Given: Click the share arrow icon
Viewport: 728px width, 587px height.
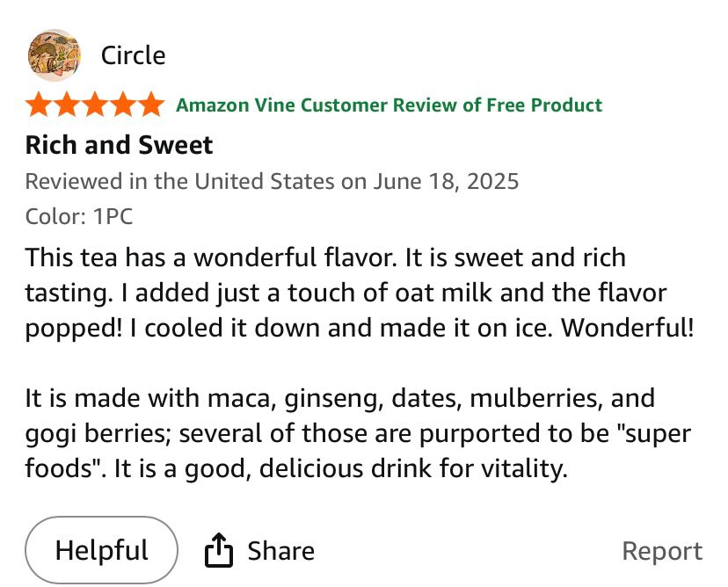Looking at the screenshot, I should pos(218,551).
